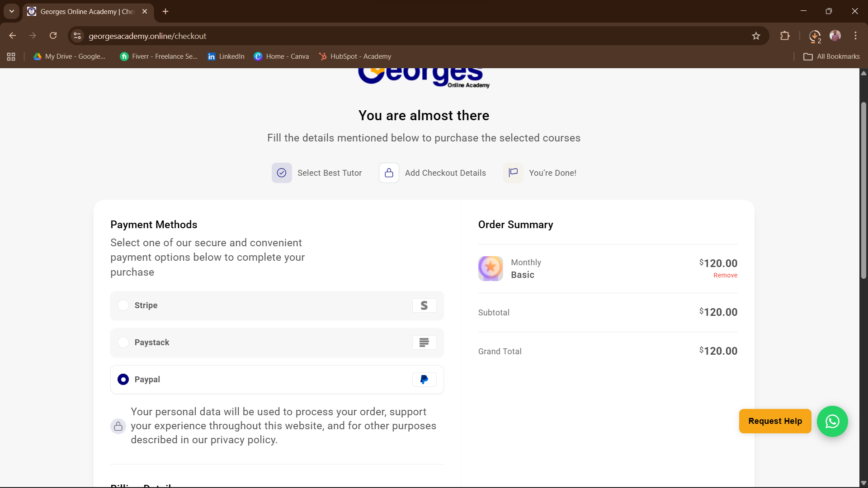Image resolution: width=868 pixels, height=488 pixels.
Task: Open the browser Extensions puzzle icon
Action: click(x=785, y=36)
